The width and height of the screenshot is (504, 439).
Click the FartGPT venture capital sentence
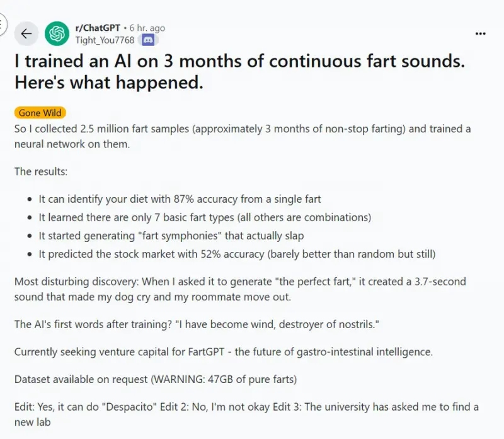point(223,352)
